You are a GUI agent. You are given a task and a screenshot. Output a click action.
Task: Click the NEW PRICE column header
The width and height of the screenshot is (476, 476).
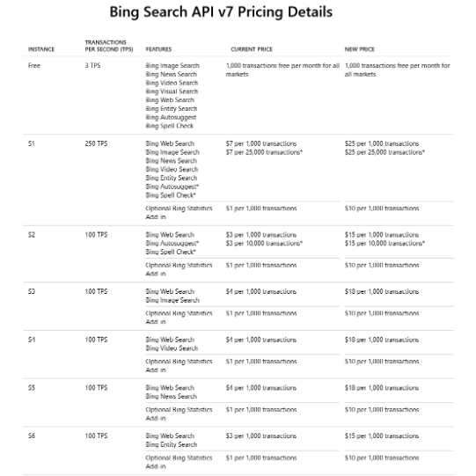(x=360, y=49)
